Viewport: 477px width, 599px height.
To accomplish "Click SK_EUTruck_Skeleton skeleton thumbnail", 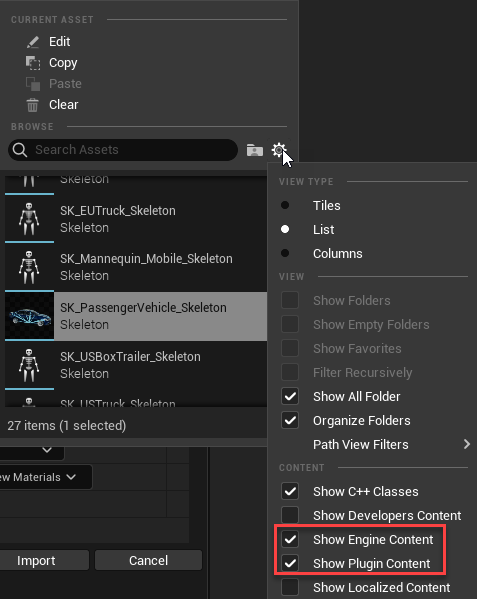I will 29,219.
